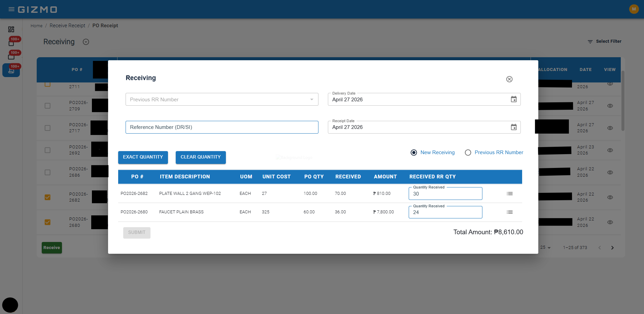
Task: View details for PO2026-2692 row eye icon
Action: point(610,150)
